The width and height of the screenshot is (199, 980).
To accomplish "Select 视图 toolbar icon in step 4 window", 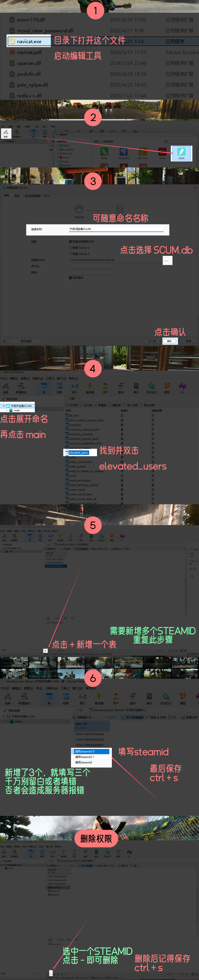I will point(59,388).
